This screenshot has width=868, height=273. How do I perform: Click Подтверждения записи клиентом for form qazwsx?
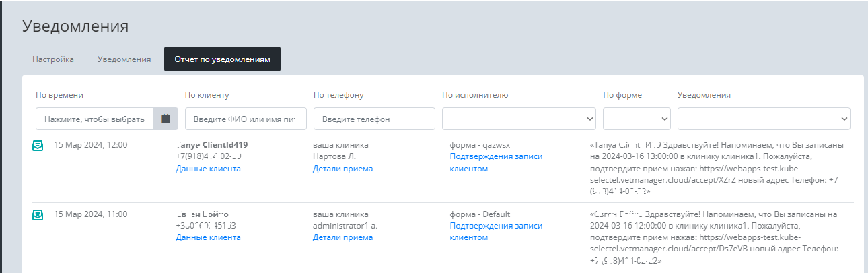point(495,162)
